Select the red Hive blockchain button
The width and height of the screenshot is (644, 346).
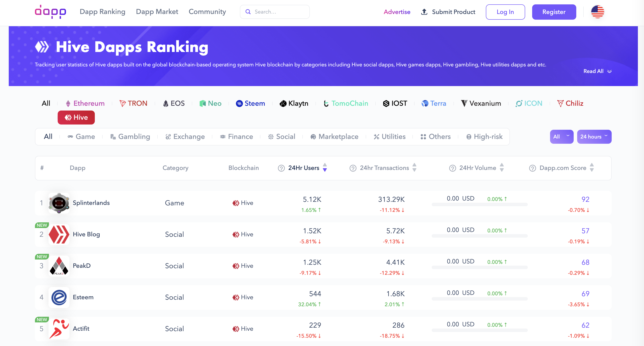pos(76,118)
